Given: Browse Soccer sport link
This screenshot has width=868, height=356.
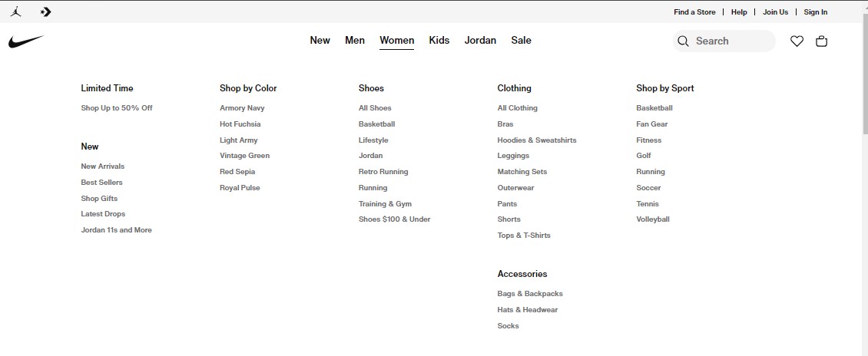Looking at the screenshot, I should pyautogui.click(x=648, y=188).
